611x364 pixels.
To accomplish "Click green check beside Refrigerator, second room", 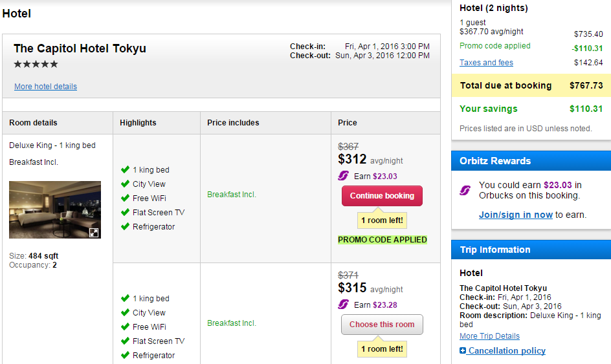I will [x=125, y=355].
